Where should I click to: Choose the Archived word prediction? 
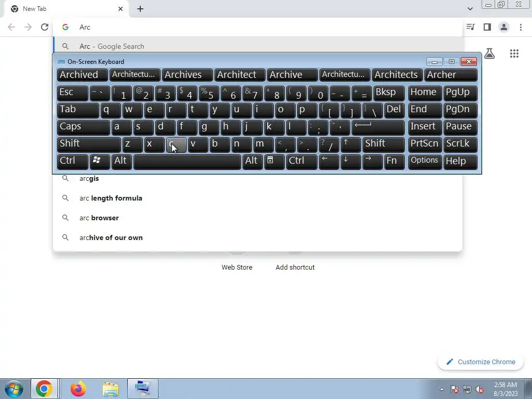[82, 75]
